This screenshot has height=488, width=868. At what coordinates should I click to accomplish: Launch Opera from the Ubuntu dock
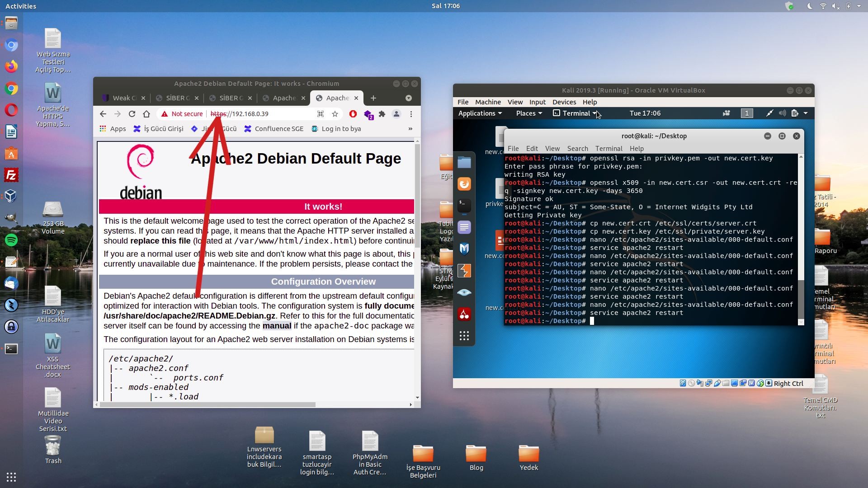point(11,110)
